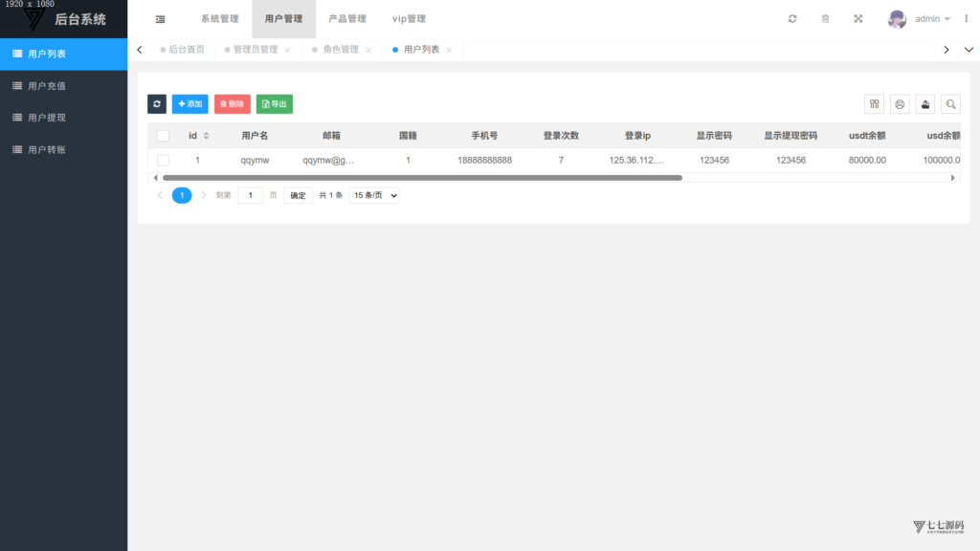This screenshot has height=551, width=980.
Task: Click the green 导出 button
Action: [x=275, y=103]
